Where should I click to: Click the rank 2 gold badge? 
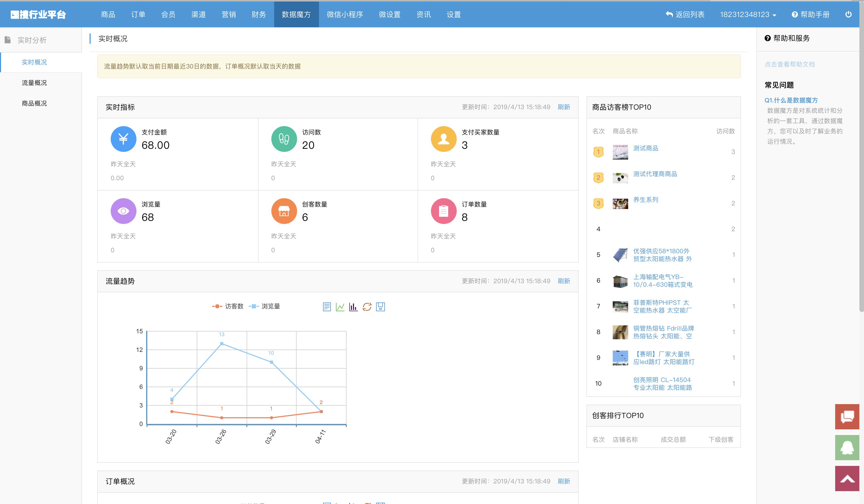(598, 178)
